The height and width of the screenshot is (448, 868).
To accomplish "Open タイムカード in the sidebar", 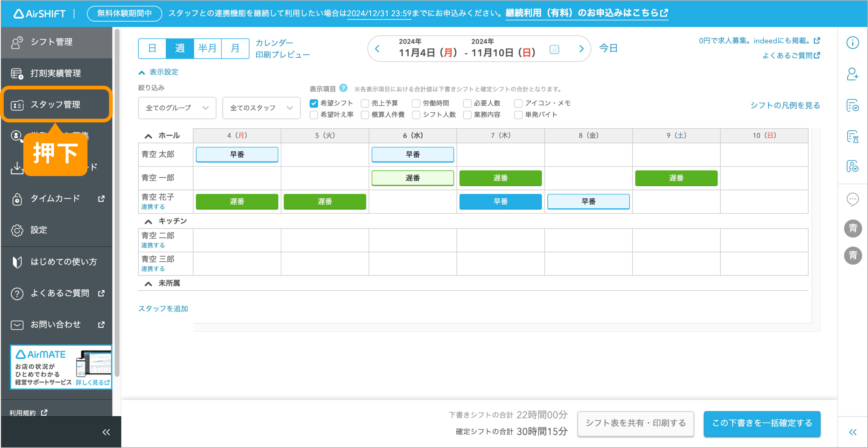I will pos(56,199).
